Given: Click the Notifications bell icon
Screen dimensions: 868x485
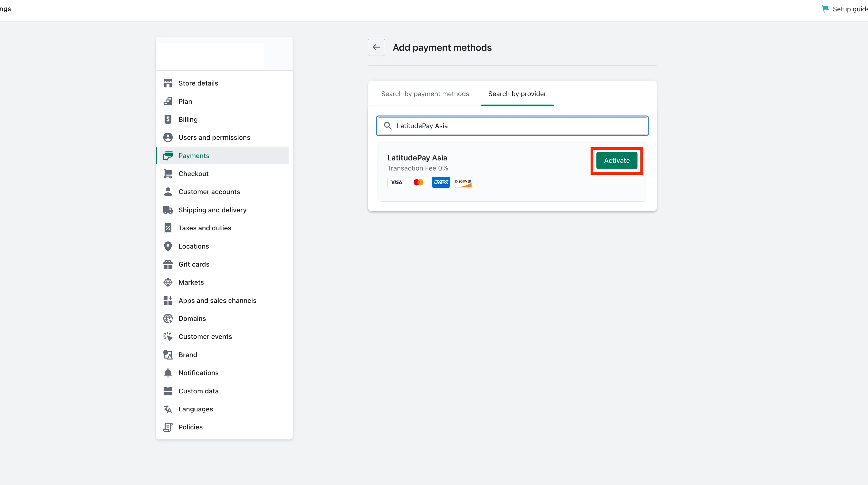Looking at the screenshot, I should point(168,373).
